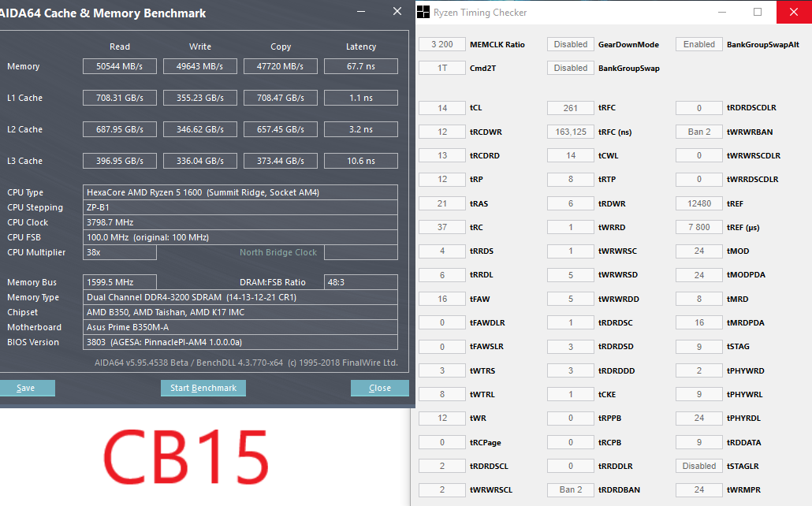Click MEMCLK Ratio value 3 200

(441, 45)
